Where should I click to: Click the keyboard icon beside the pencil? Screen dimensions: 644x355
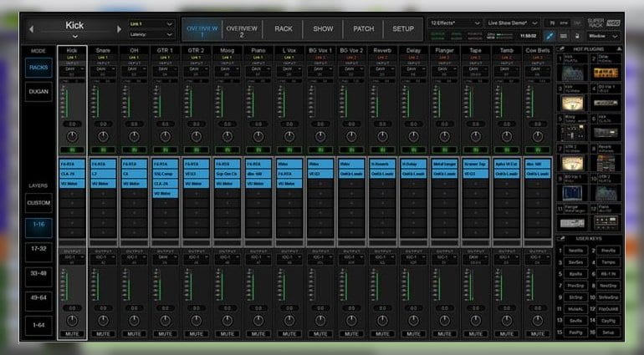pos(564,36)
